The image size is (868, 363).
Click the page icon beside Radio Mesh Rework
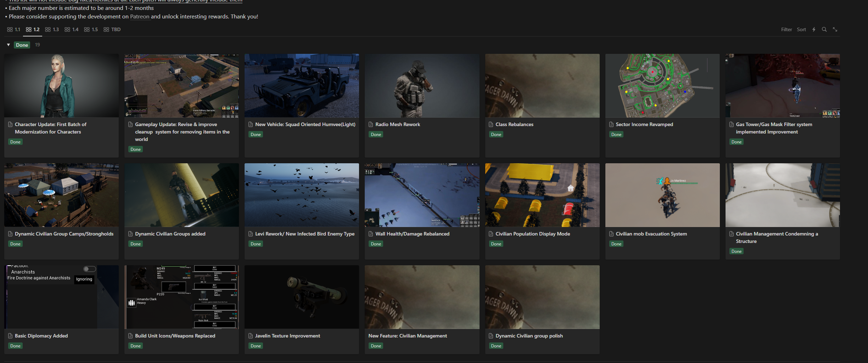pyautogui.click(x=371, y=124)
